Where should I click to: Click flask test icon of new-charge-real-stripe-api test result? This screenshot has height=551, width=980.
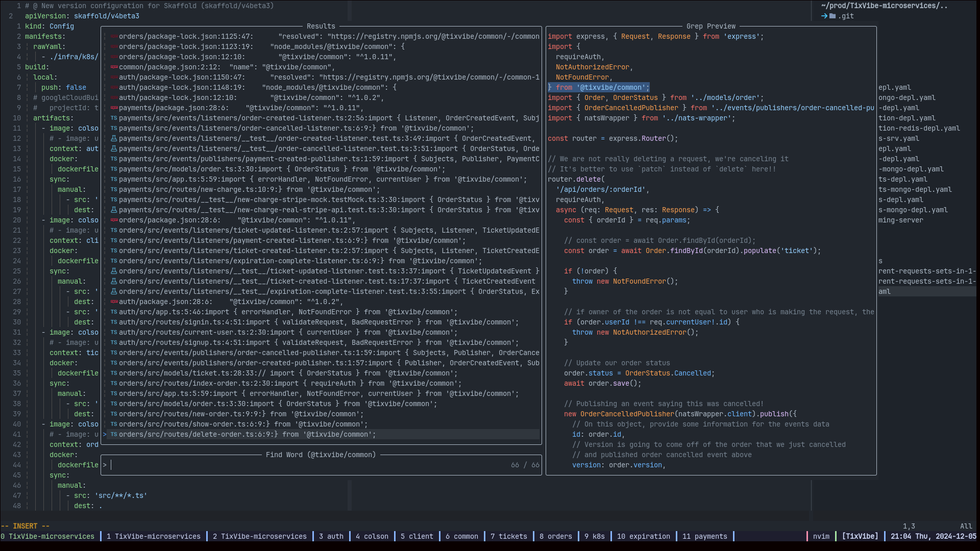coord(114,210)
